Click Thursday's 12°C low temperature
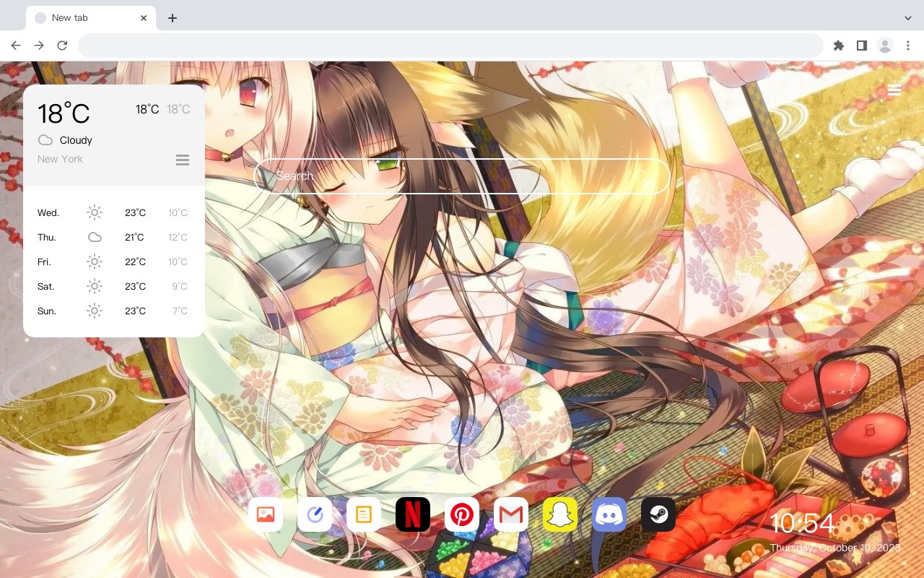This screenshot has width=924, height=578. pos(178,238)
